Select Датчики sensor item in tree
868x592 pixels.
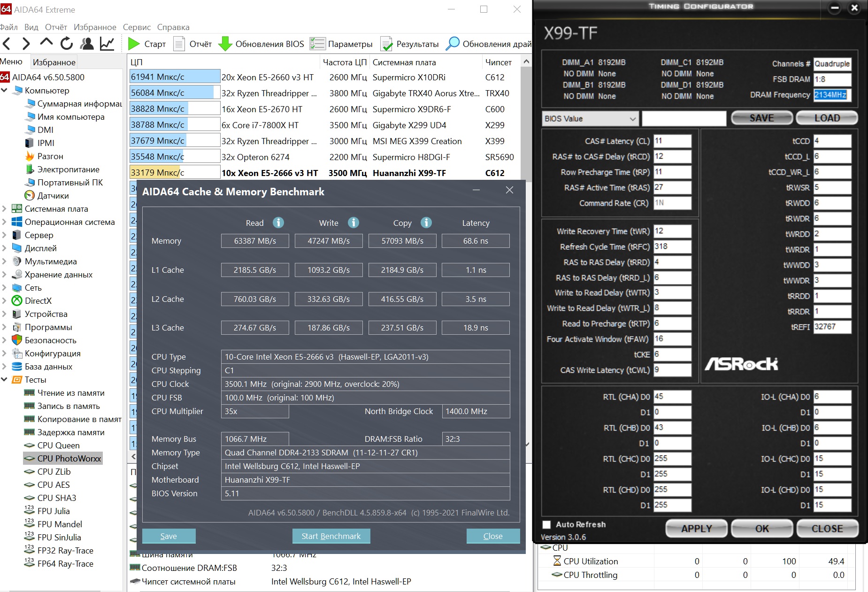coord(46,196)
